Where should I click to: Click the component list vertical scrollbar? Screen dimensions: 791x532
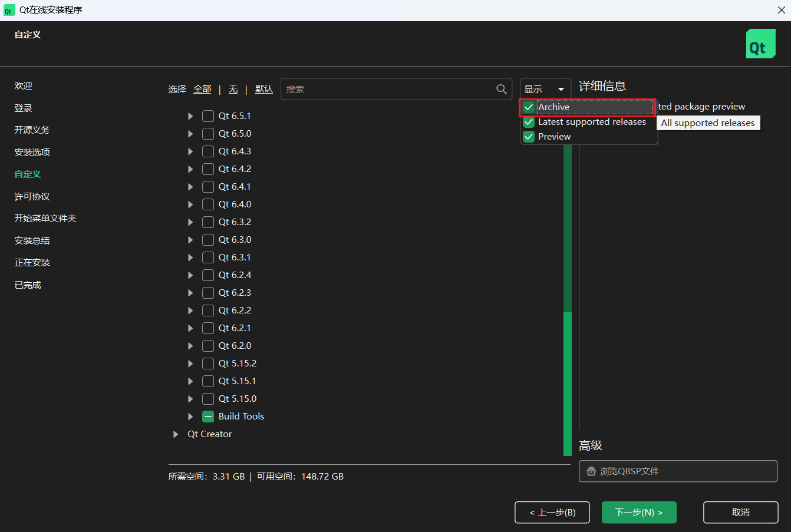[x=567, y=383]
